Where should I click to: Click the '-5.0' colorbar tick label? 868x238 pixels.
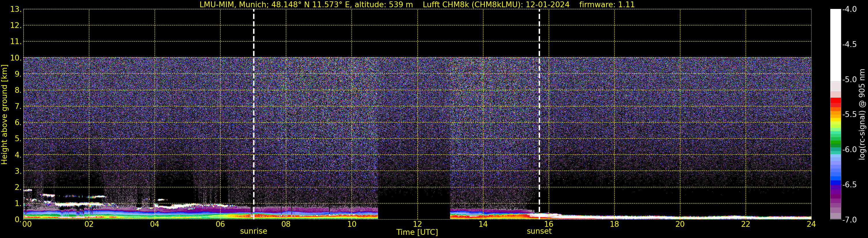[x=849, y=80]
